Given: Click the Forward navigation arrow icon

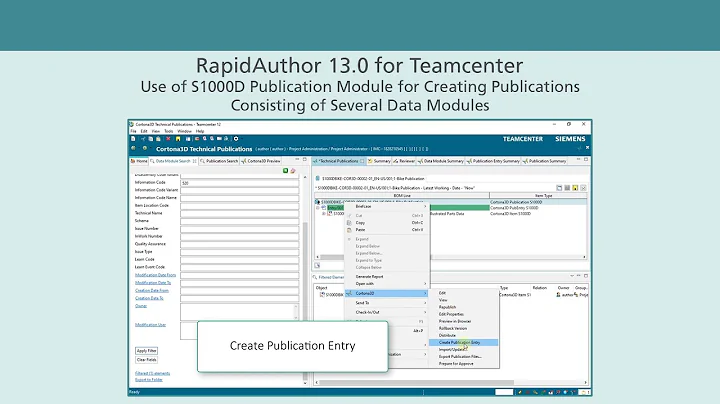Looking at the screenshot, I should [145, 148].
